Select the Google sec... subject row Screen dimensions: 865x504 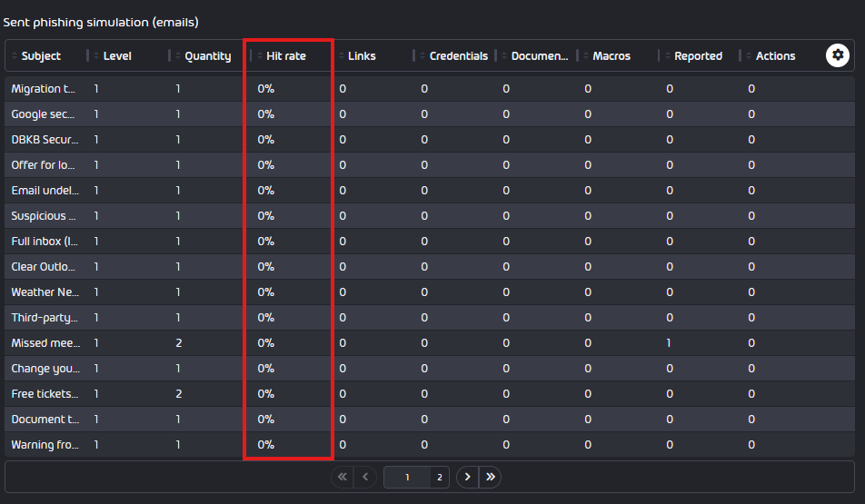430,114
